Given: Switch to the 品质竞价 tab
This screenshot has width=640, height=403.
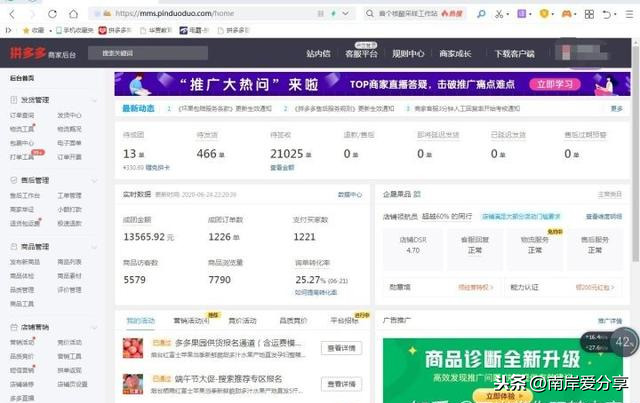Looking at the screenshot, I should 293,321.
